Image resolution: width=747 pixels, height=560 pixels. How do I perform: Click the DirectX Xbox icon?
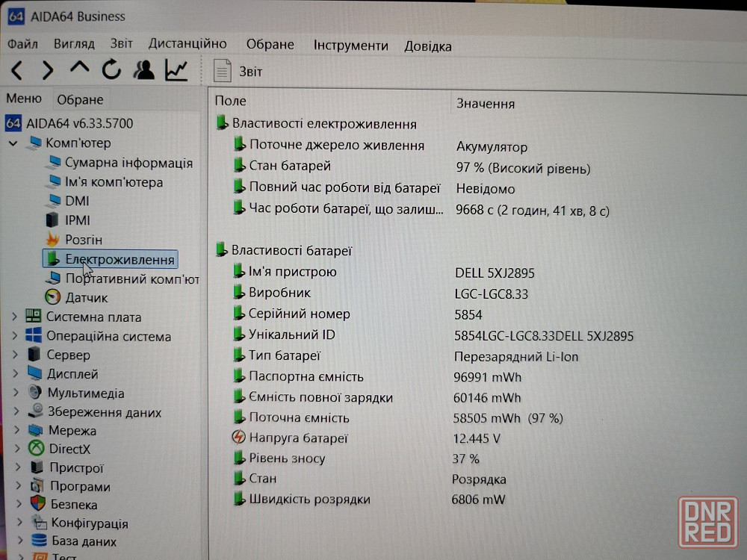(x=36, y=448)
